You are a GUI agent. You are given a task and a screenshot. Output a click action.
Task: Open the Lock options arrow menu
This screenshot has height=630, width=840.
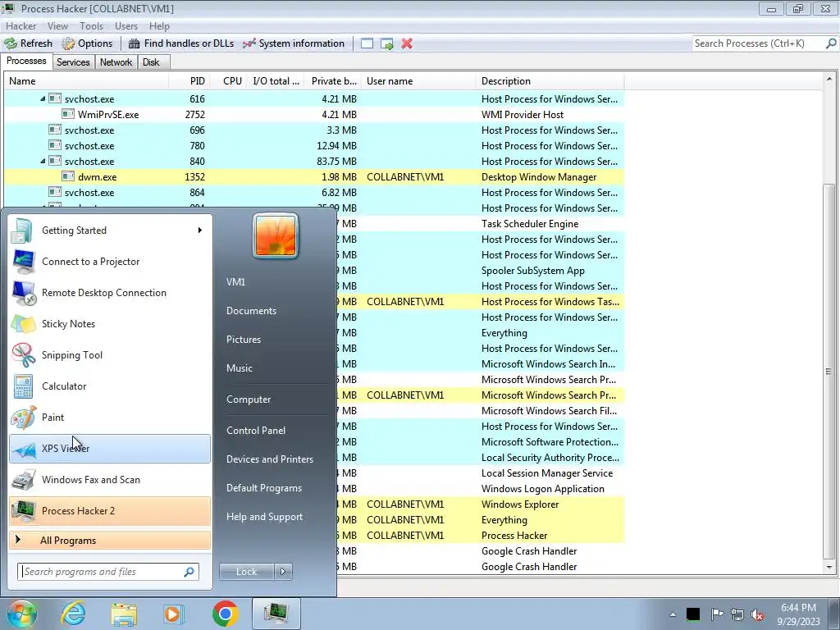[x=283, y=572]
